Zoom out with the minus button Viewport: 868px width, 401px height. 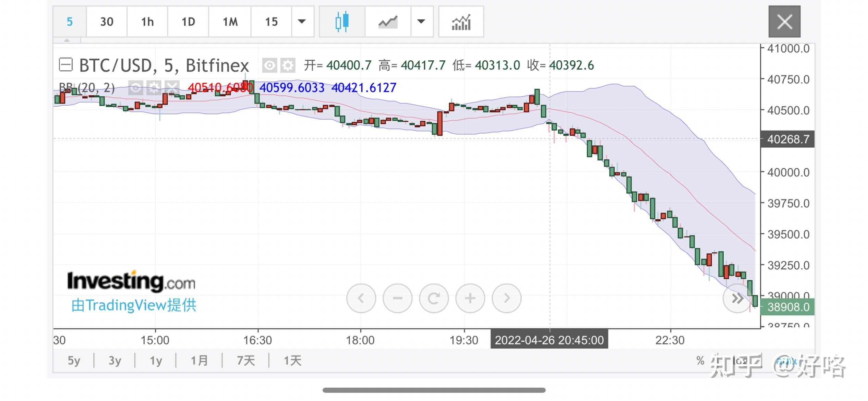[x=398, y=298]
